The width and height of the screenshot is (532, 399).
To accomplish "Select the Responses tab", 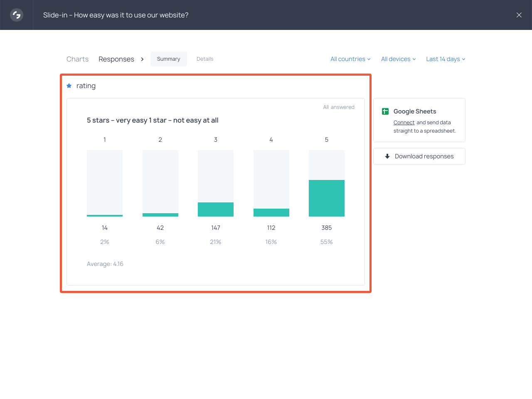I will (116, 59).
